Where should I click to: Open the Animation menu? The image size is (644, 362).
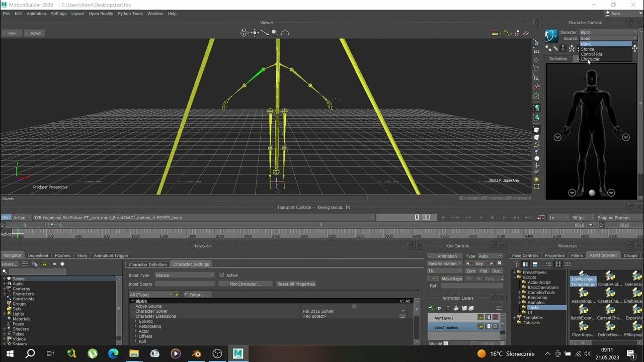tap(36, 14)
